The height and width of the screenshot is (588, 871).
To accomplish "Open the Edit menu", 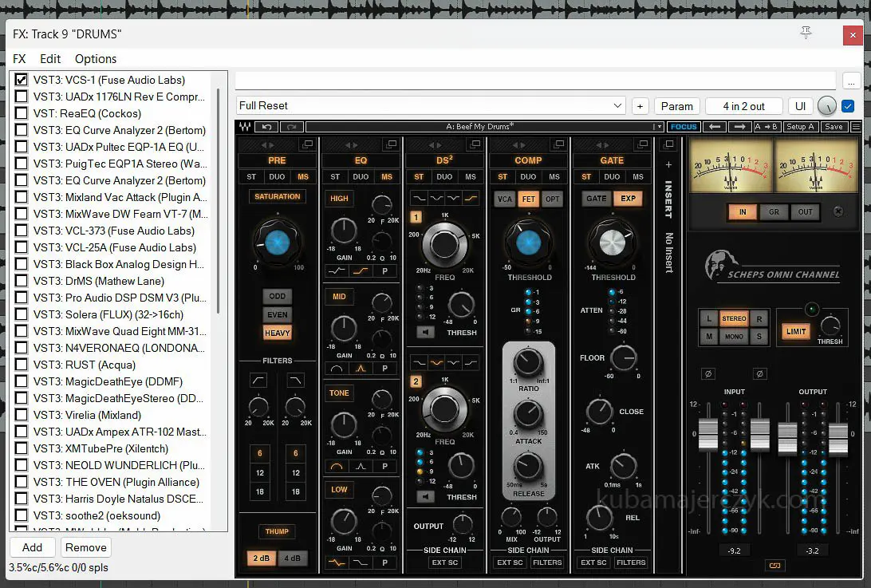I will (x=50, y=59).
